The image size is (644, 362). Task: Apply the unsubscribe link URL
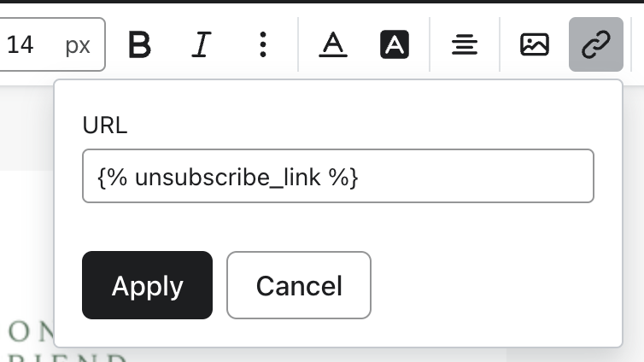click(147, 285)
